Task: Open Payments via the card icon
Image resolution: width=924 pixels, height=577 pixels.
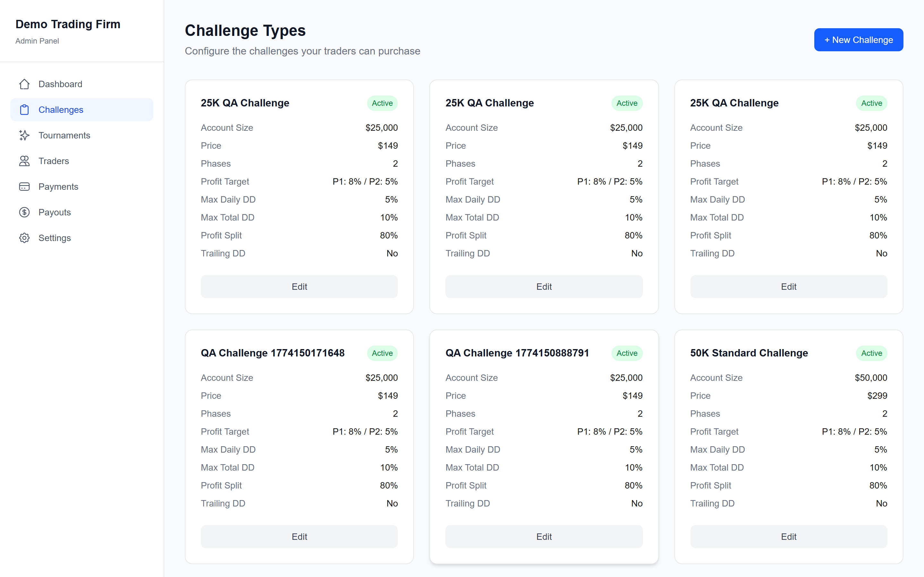Action: (x=24, y=186)
